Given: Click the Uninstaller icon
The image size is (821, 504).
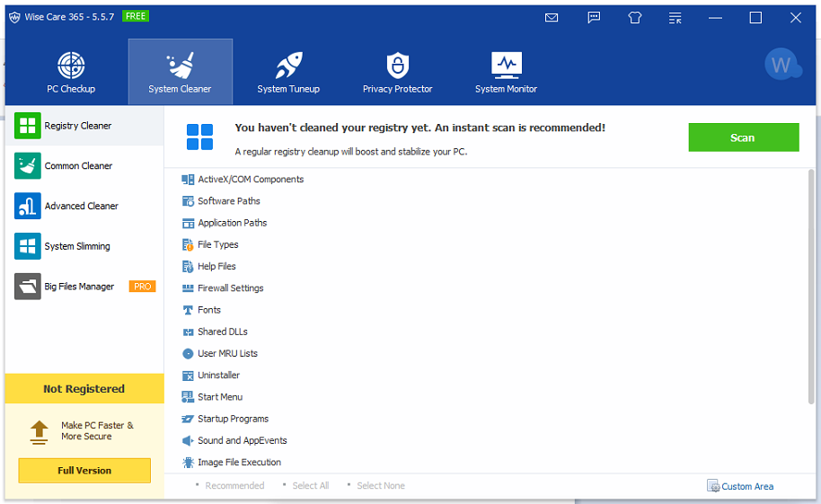Looking at the screenshot, I should [188, 376].
